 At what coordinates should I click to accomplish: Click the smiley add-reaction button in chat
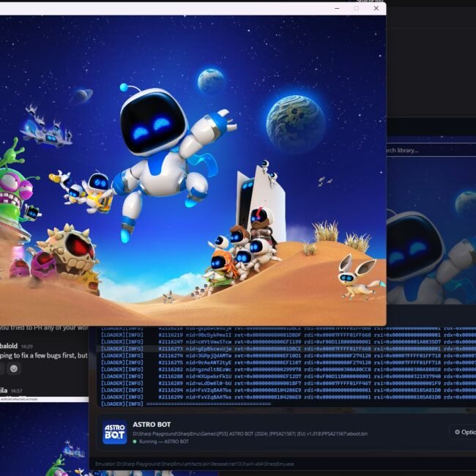(14, 368)
